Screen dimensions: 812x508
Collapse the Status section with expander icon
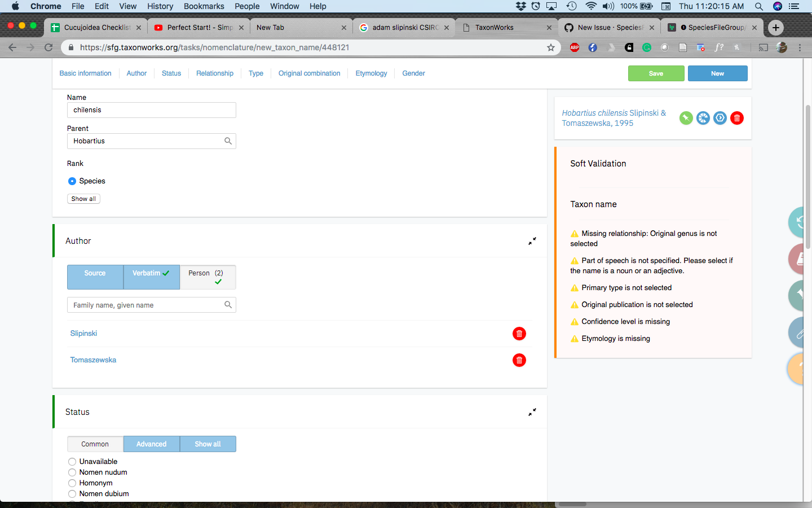(532, 412)
